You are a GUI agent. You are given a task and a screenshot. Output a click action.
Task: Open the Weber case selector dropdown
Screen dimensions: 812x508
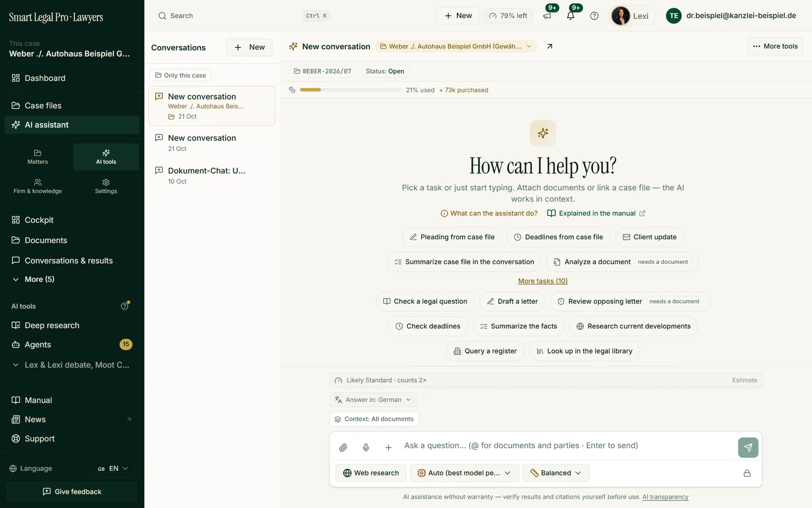tap(456, 46)
